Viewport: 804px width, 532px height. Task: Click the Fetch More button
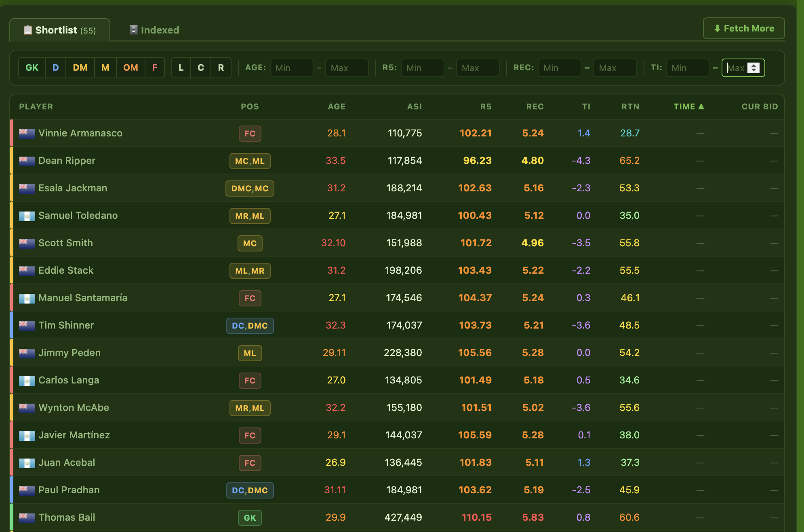tap(744, 28)
